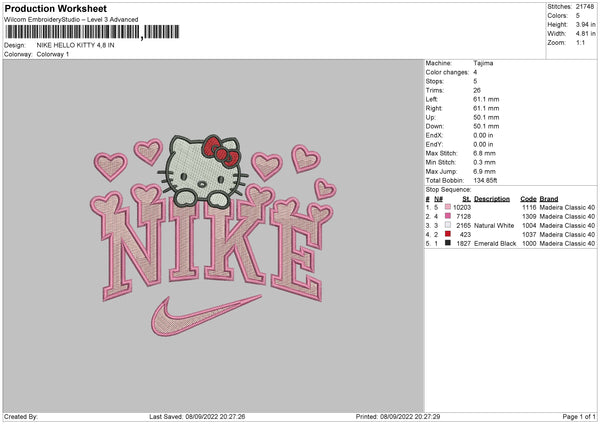Viewport: 600px width, 424px height.
Task: Select the Emerald Black color swatch
Action: tap(450, 243)
